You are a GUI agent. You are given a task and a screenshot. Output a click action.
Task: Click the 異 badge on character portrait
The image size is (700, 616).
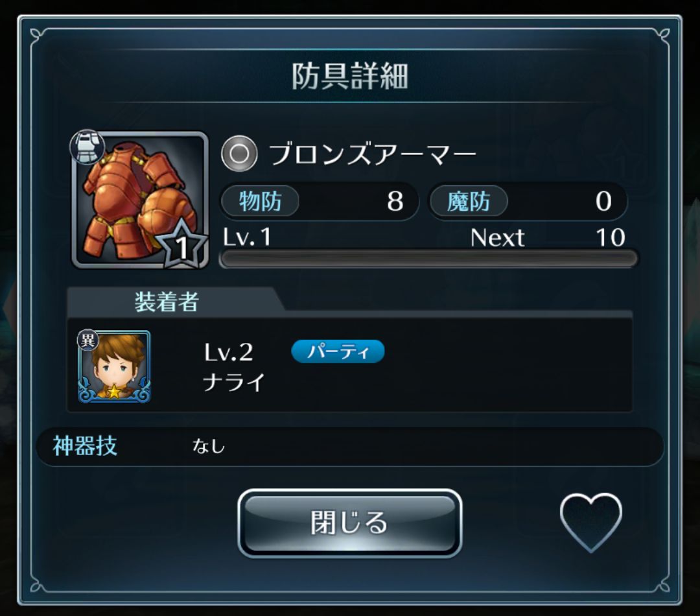88,341
